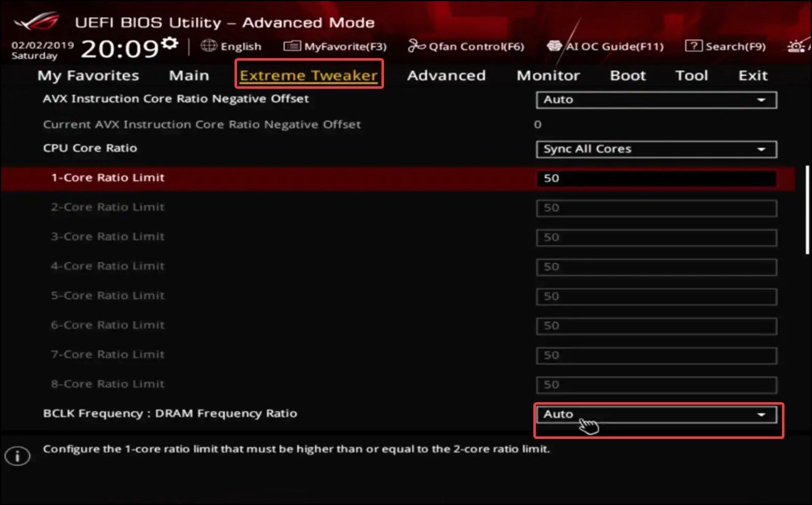This screenshot has height=505, width=812.
Task: Click the 2-Core Ratio Limit label
Action: (x=108, y=207)
